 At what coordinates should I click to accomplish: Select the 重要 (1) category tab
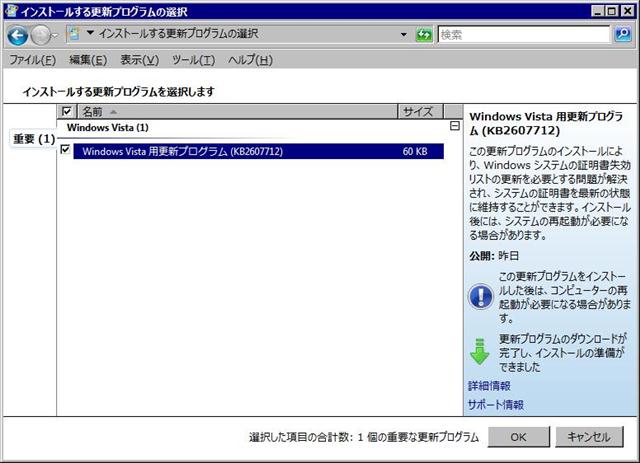click(x=33, y=139)
